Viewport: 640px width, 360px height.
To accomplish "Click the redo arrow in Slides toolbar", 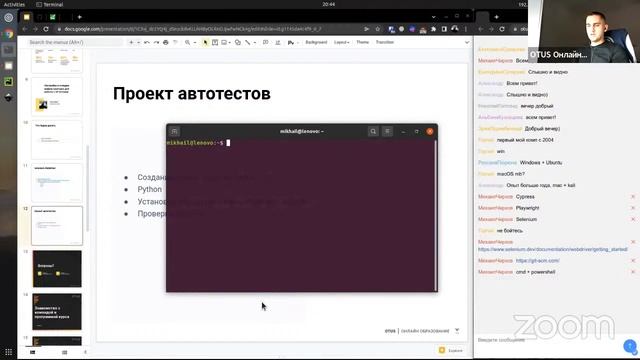I will [156, 42].
